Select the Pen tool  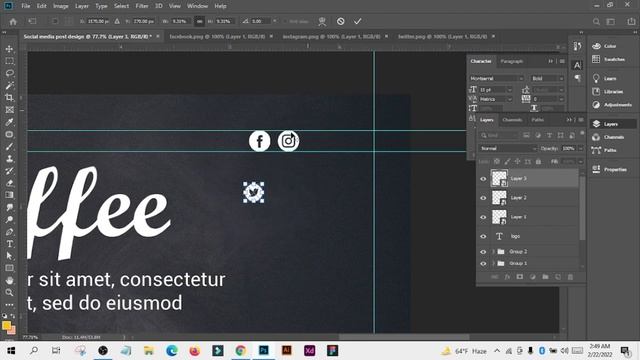click(9, 232)
